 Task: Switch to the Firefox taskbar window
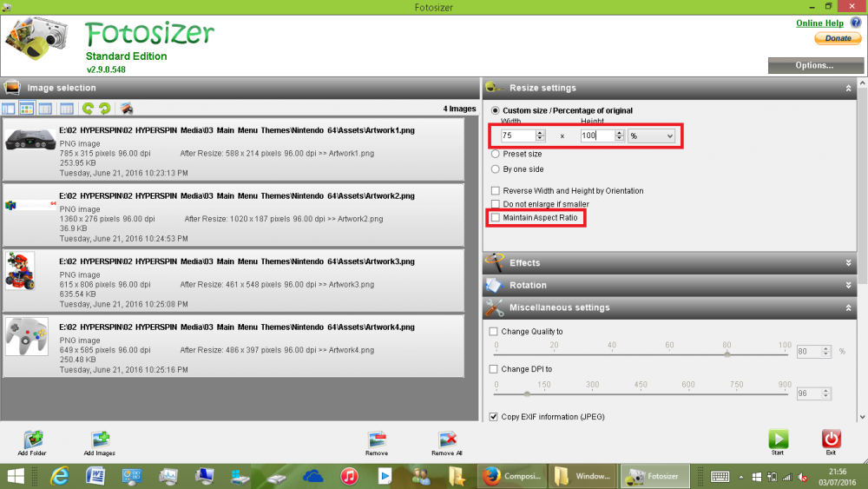[512, 476]
